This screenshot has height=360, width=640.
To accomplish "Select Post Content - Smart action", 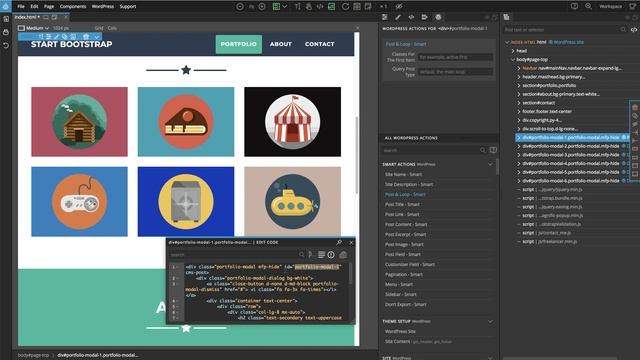I will 406,224.
